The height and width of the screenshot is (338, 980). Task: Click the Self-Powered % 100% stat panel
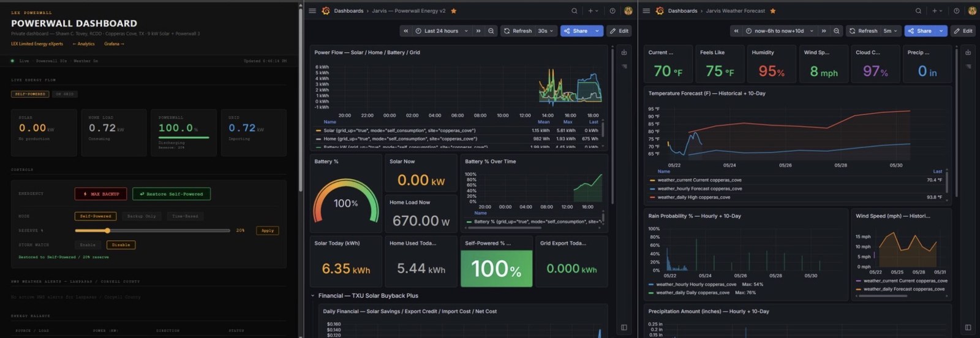click(x=496, y=261)
